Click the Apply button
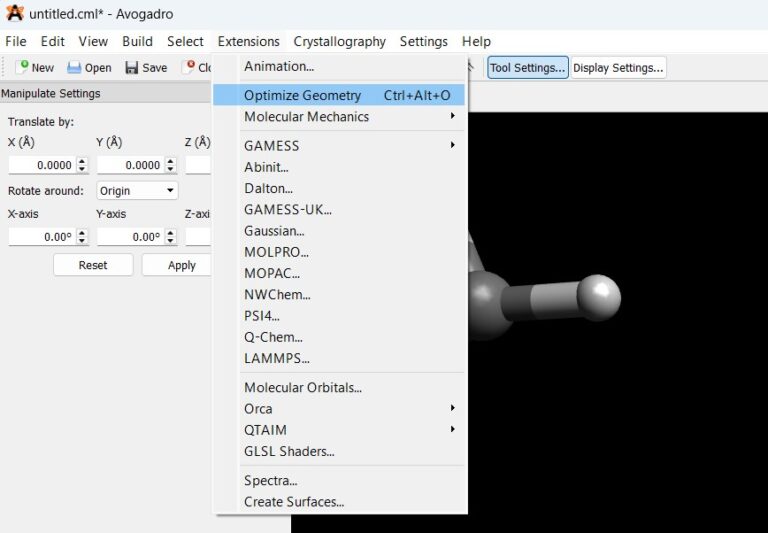768x533 pixels. pos(177,265)
